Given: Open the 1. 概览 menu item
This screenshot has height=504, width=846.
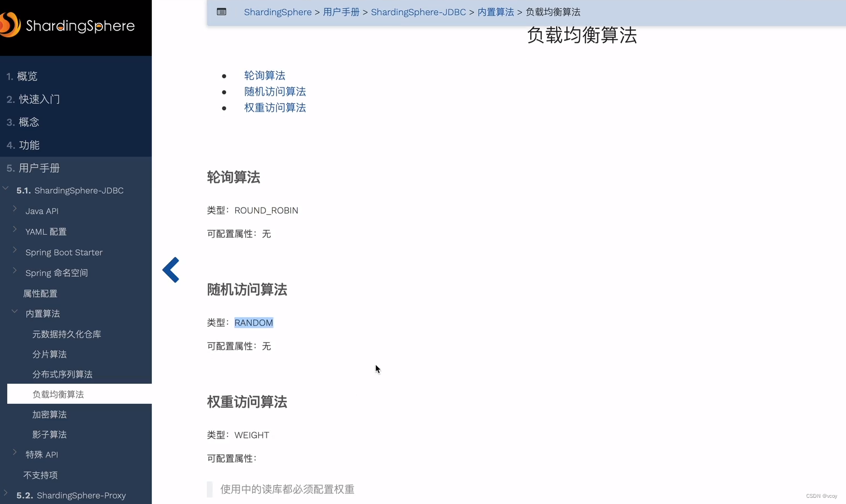Looking at the screenshot, I should click(22, 76).
